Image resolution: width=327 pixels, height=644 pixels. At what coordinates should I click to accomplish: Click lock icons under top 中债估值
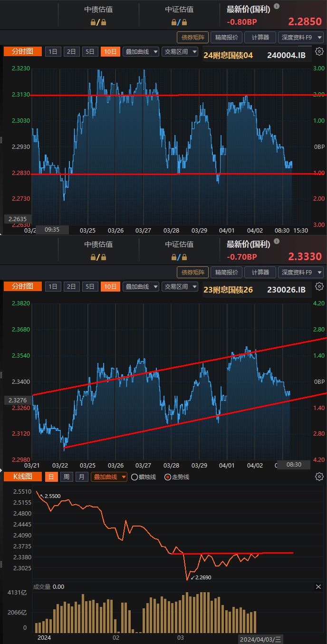pyautogui.click(x=98, y=22)
